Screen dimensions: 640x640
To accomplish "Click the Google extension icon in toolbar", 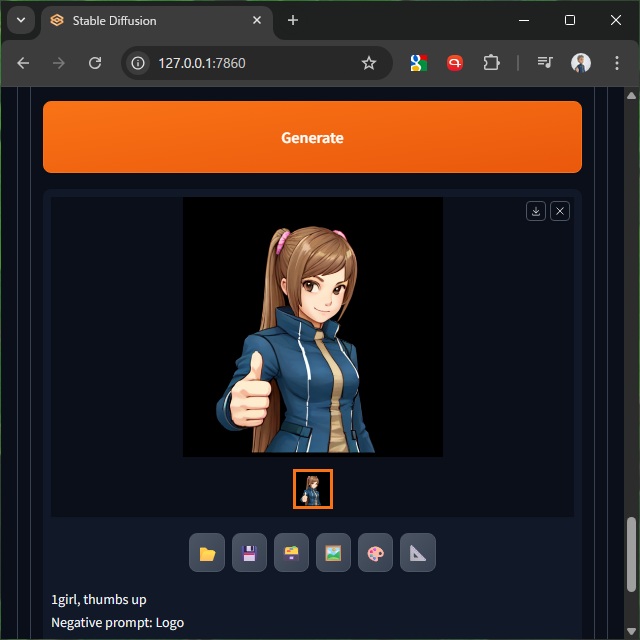I will (x=419, y=63).
